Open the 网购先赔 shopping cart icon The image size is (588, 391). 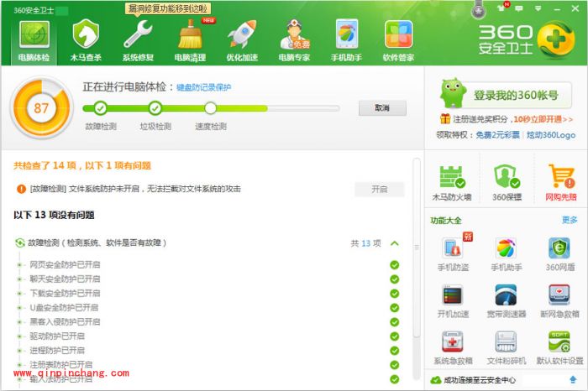click(x=560, y=183)
